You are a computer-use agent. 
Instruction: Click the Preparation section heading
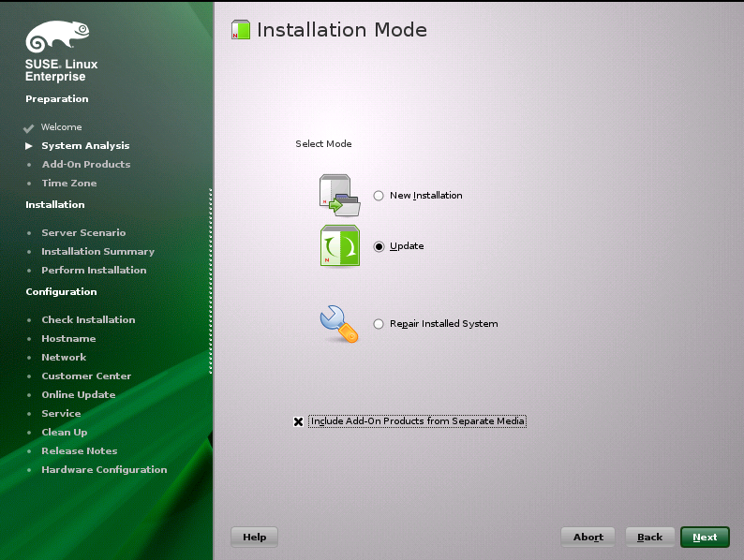pos(57,99)
